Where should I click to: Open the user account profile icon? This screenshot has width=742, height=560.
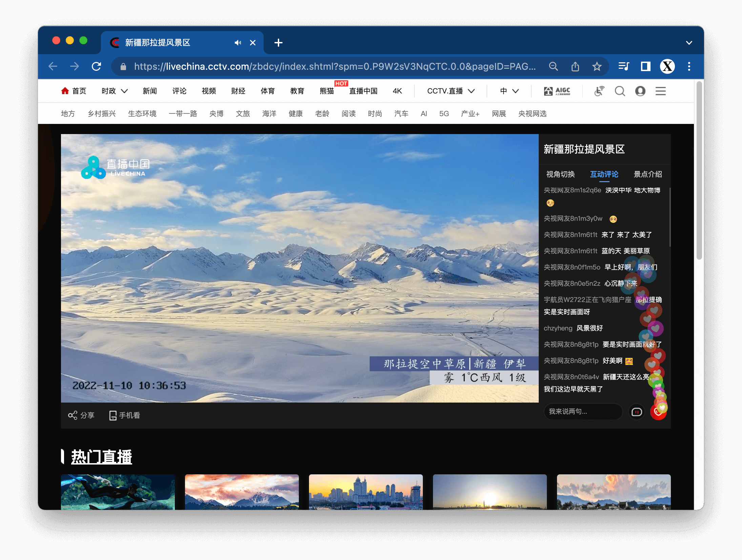[640, 91]
